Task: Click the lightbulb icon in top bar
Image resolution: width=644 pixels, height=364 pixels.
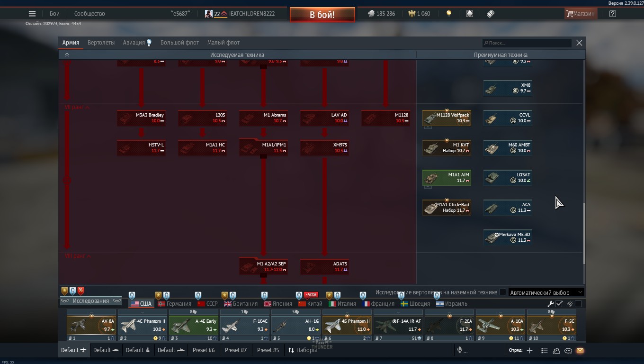Action: tap(449, 14)
